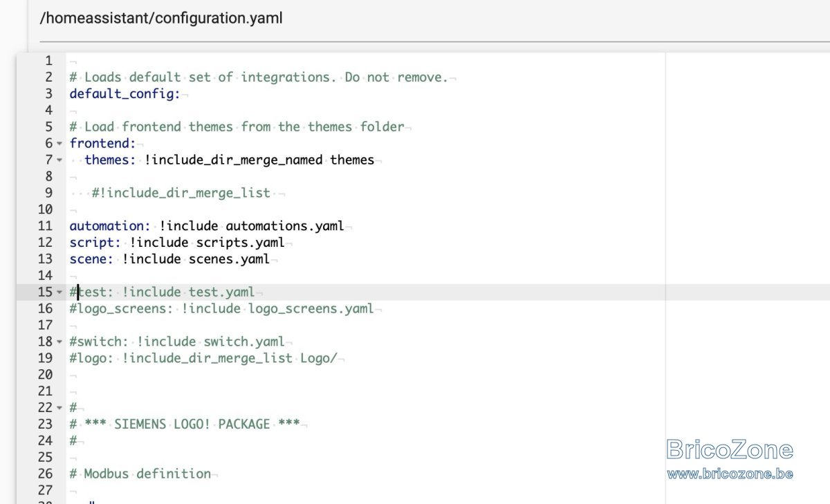
Task: Select line number 1 in gutter
Action: point(48,61)
